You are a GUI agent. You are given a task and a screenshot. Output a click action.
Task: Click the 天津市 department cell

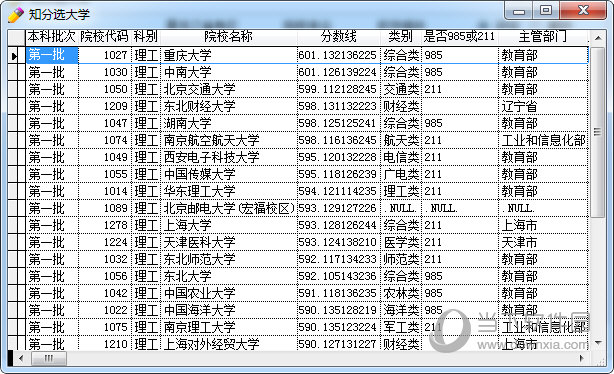coord(543,242)
